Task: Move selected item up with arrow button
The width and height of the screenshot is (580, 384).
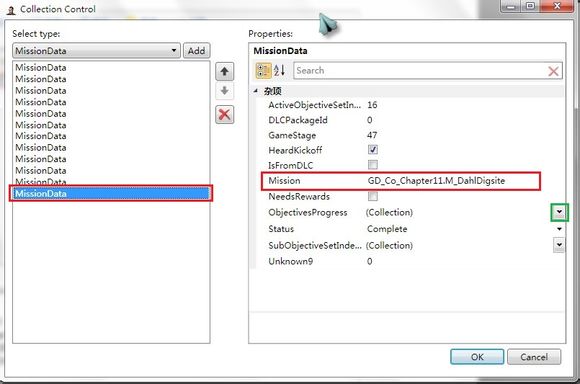Action: [225, 71]
